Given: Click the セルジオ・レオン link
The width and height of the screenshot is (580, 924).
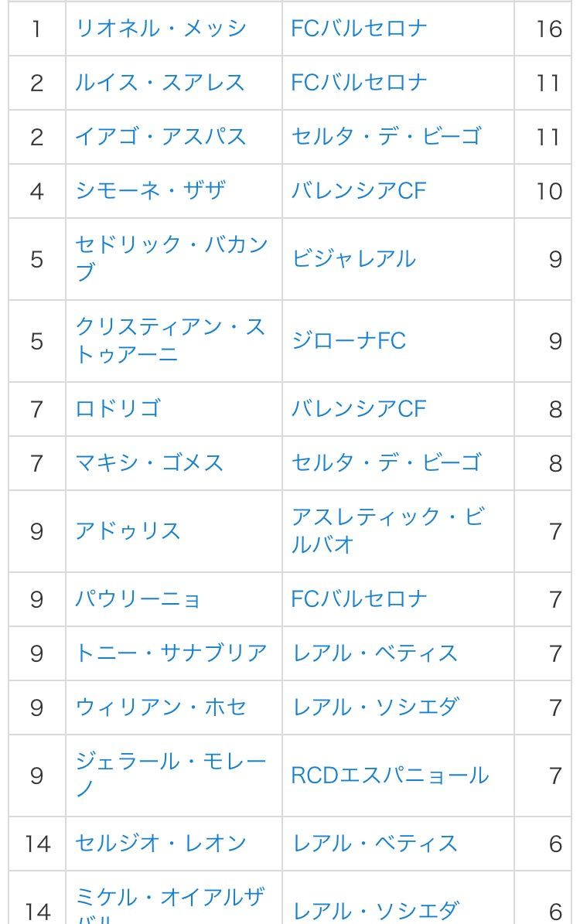Looking at the screenshot, I should pos(161,844).
